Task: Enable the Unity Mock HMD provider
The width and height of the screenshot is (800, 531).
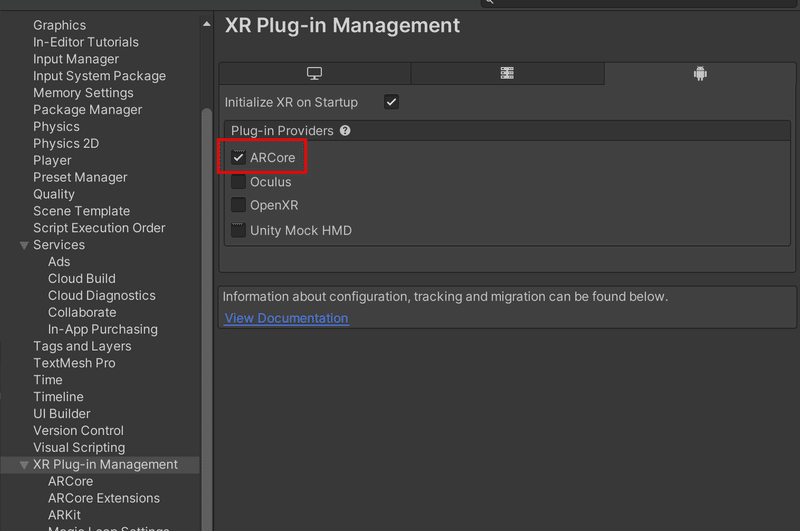Action: [238, 230]
